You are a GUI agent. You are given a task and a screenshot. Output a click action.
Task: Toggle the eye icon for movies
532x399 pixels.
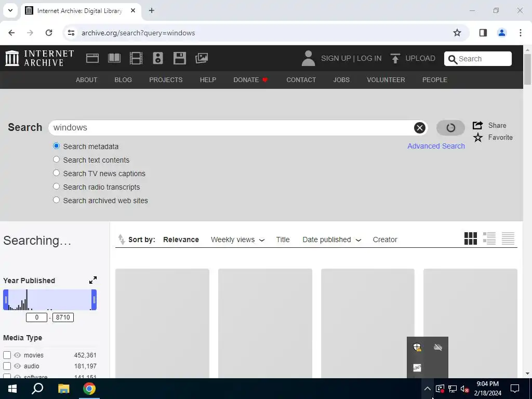pyautogui.click(x=17, y=355)
